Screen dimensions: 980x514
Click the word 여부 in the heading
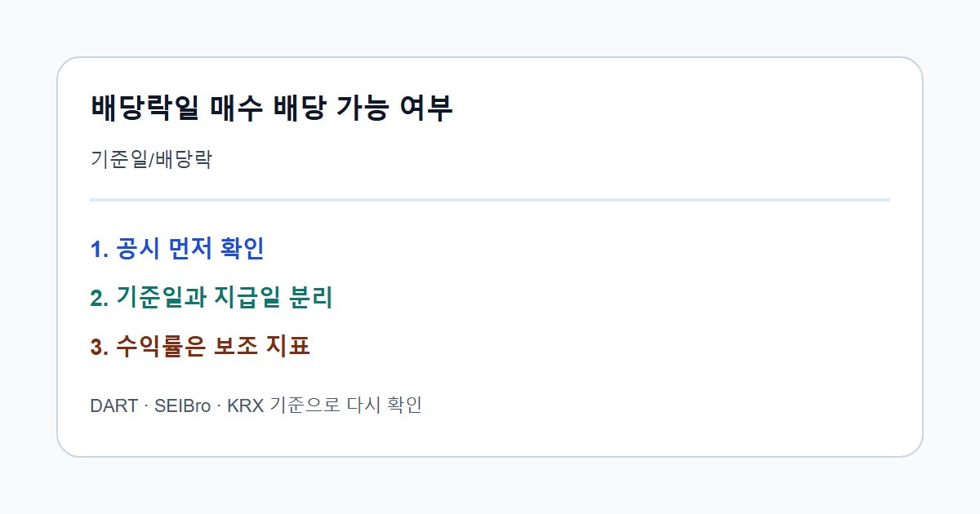(x=425, y=108)
